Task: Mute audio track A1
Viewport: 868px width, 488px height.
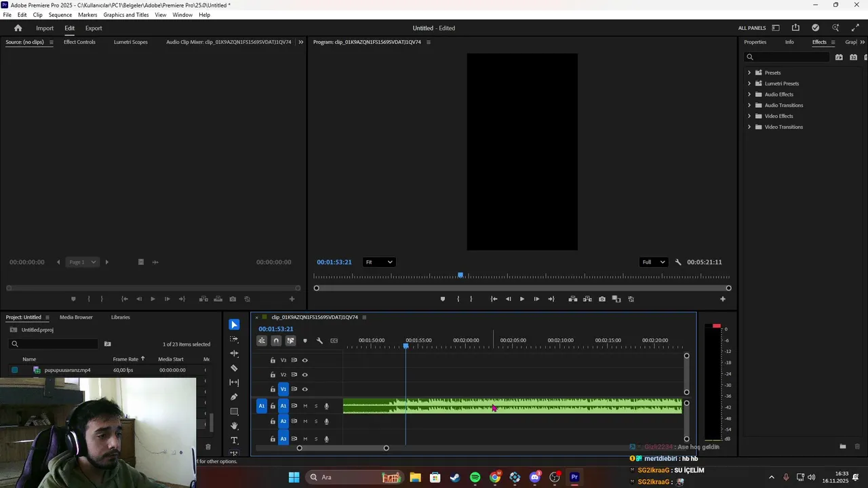Action: [305, 406]
